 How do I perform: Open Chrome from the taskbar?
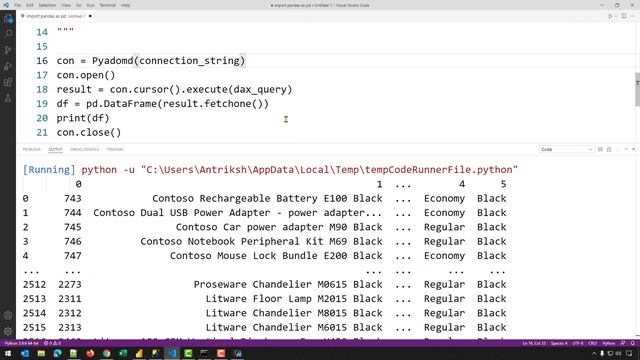coord(107,353)
